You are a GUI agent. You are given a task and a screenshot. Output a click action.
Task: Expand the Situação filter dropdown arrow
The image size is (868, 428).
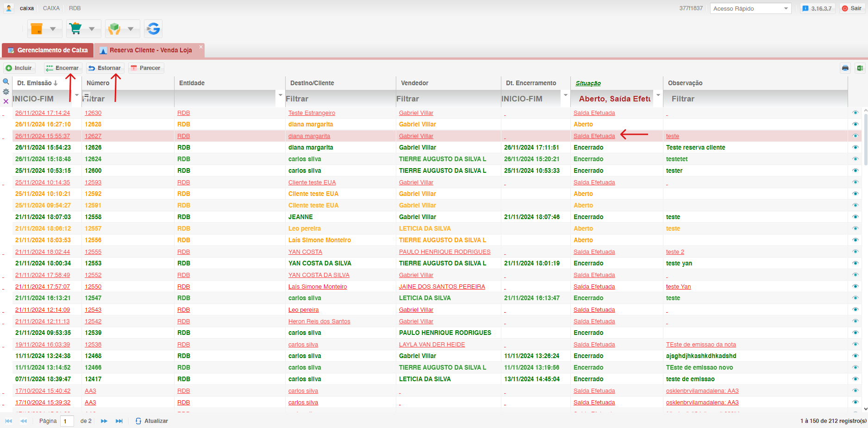pyautogui.click(x=658, y=95)
